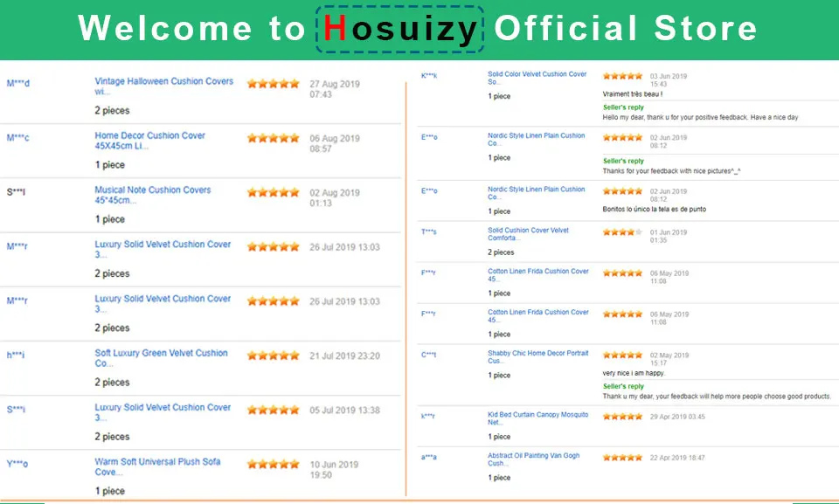Select the seller reply starting 'Hello my dear'
The height and width of the screenshot is (504, 839).
tap(700, 117)
